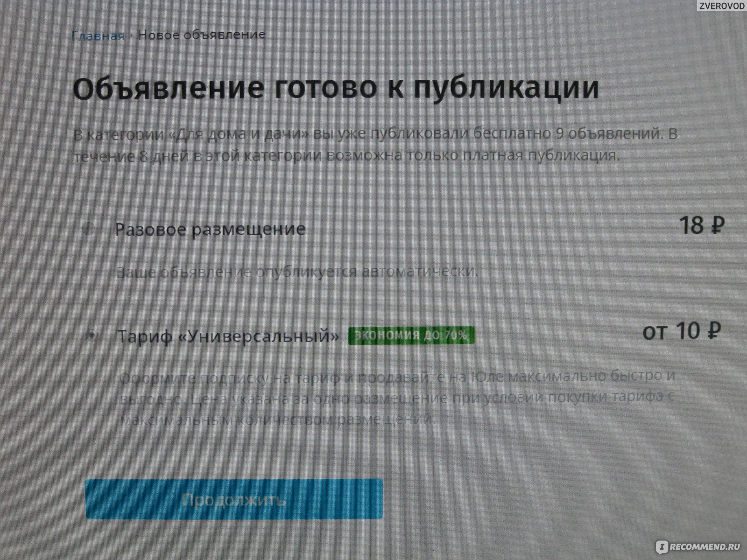Viewport: 747px width, 560px height.
Task: Click the Новое объявление breadcrumb
Action: 202,35
